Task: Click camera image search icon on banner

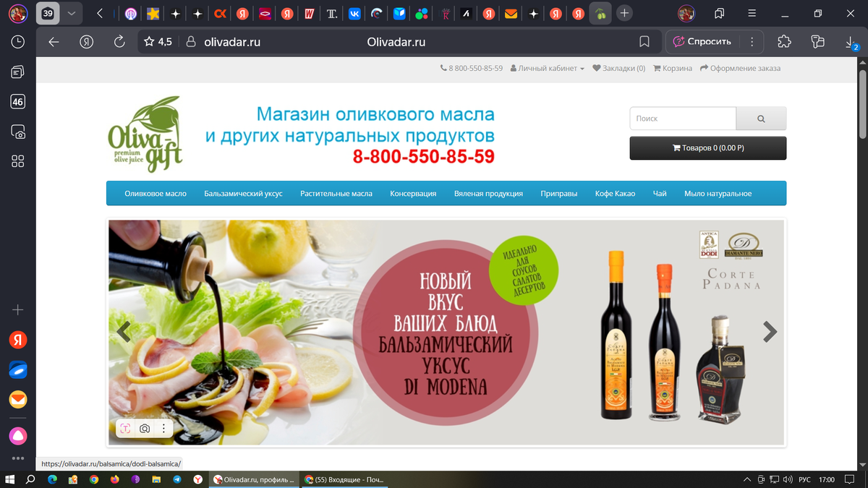Action: pyautogui.click(x=145, y=429)
